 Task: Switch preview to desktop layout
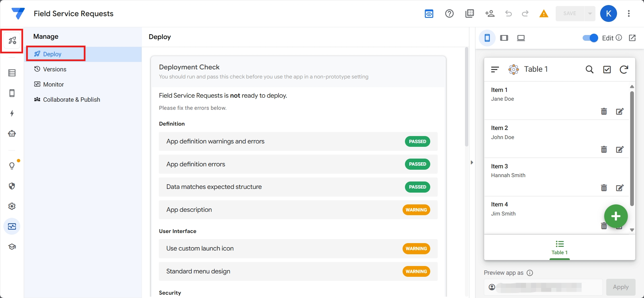pyautogui.click(x=521, y=38)
